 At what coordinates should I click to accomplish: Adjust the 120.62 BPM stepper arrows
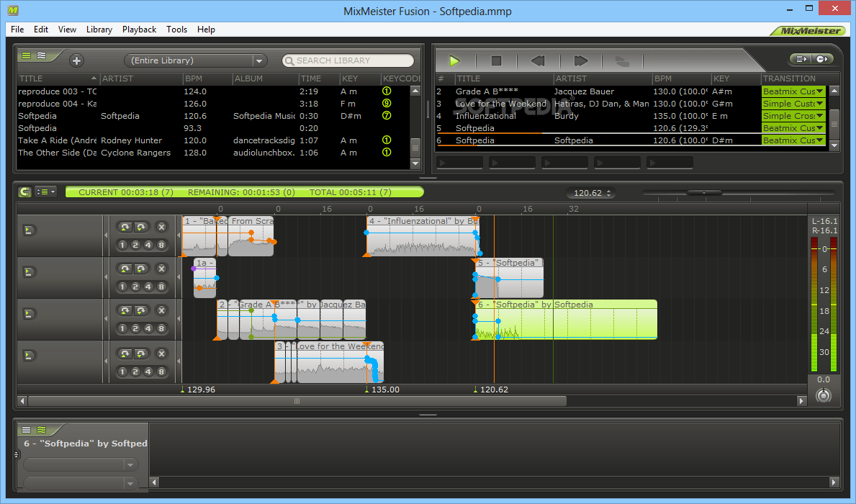pyautogui.click(x=608, y=193)
